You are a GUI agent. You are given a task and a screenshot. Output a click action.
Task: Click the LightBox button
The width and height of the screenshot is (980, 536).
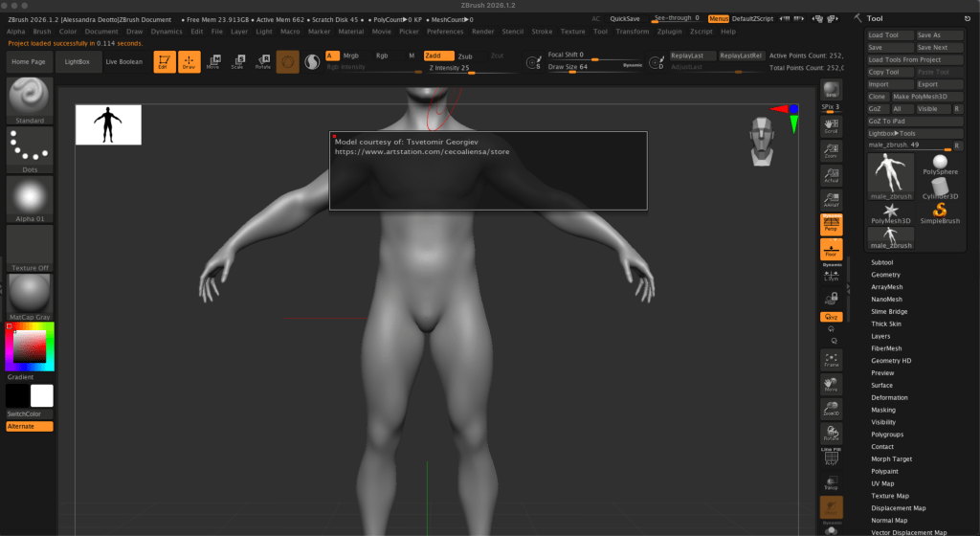click(x=75, y=61)
